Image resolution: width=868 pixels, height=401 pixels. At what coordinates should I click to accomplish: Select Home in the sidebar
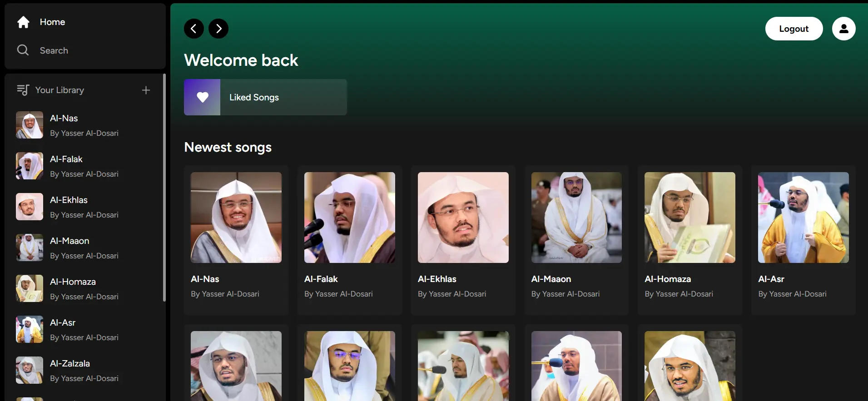point(52,22)
